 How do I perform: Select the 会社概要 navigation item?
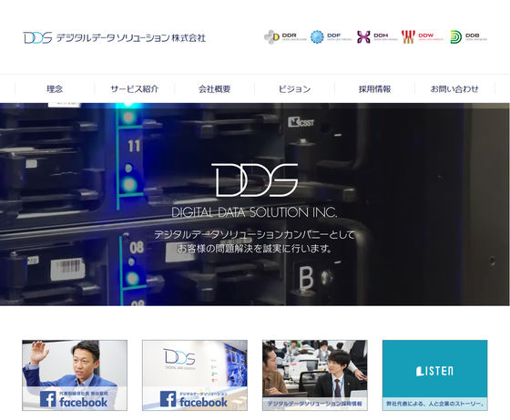[x=214, y=88]
